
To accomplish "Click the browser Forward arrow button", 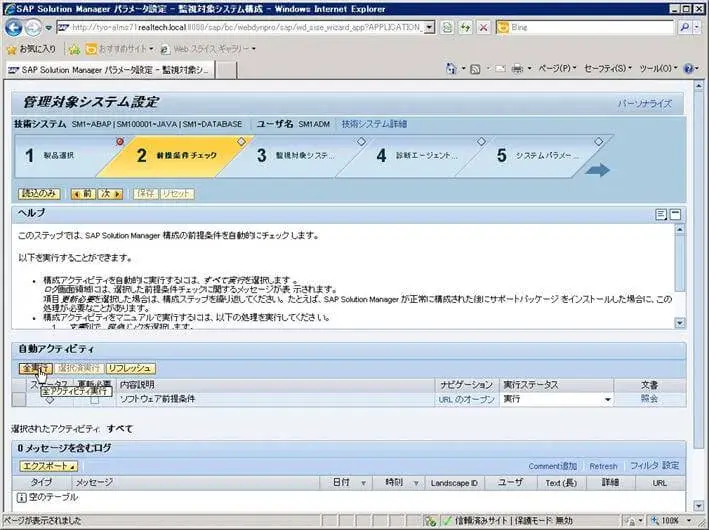I will [x=33, y=28].
